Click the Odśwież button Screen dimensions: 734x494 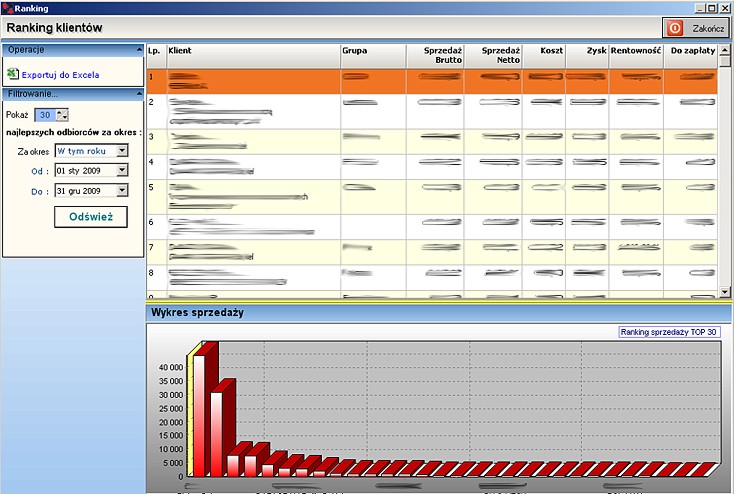point(91,217)
